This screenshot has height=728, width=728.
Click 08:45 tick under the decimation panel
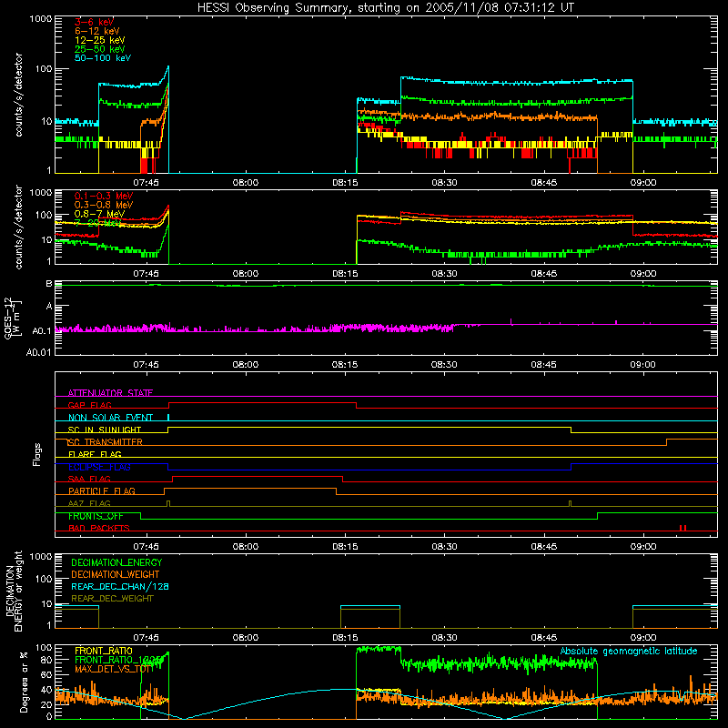[543, 638]
